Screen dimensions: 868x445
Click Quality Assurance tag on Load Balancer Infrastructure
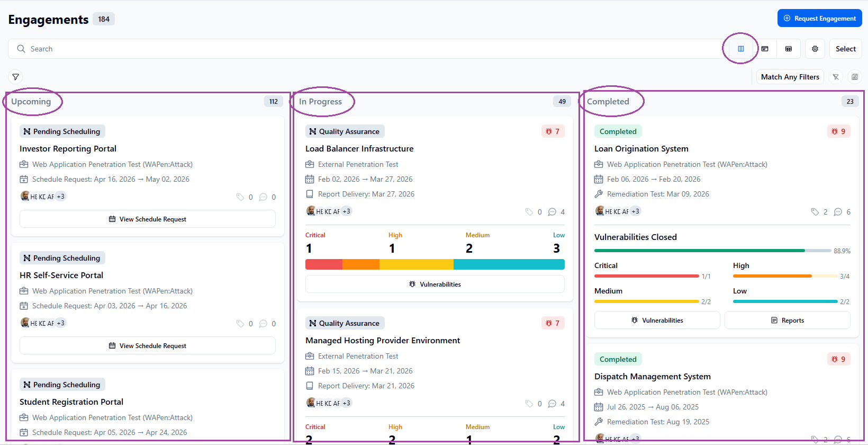(x=345, y=131)
